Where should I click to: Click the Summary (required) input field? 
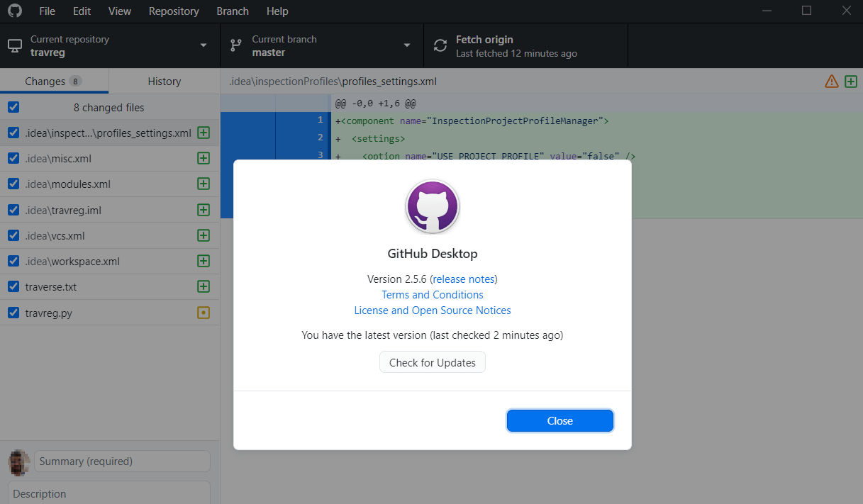click(x=122, y=461)
